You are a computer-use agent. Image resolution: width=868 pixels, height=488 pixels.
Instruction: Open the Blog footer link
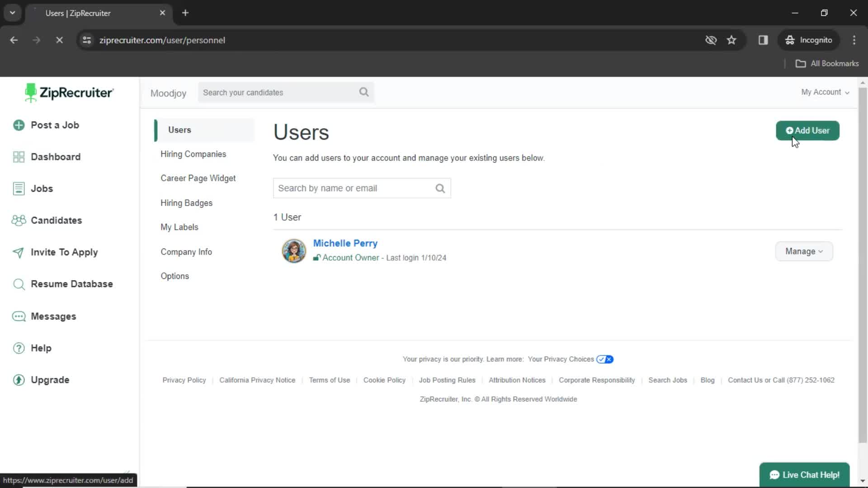pyautogui.click(x=707, y=380)
